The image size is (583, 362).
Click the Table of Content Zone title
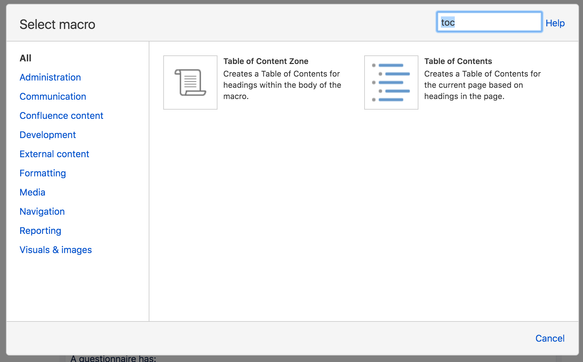[265, 61]
